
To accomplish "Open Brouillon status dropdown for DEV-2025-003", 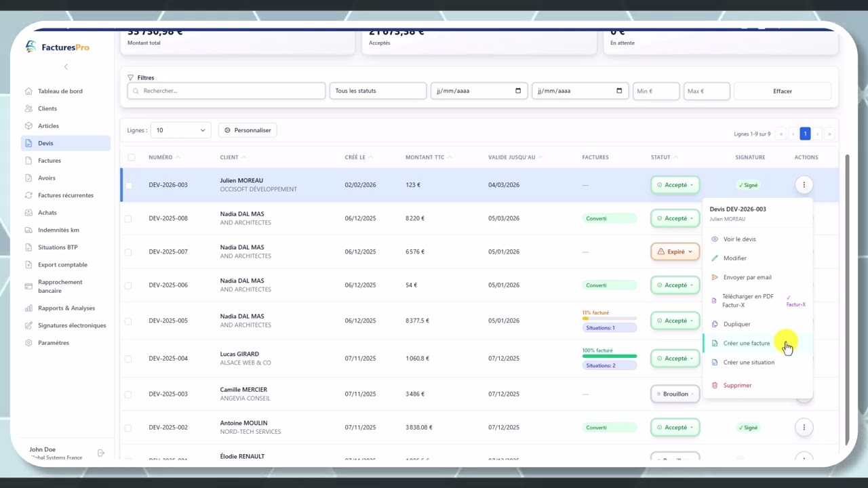I will pos(675,394).
